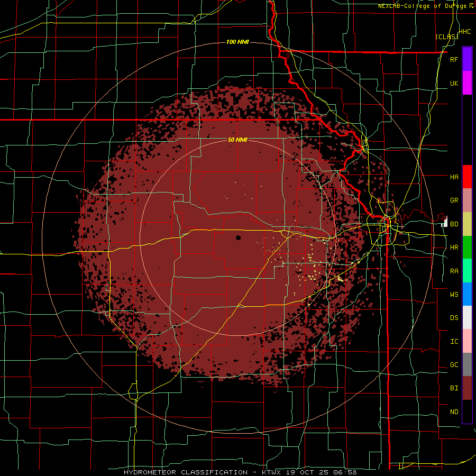Pick the RA light green legend swatch
This screenshot has width=476, height=476.
[x=467, y=271]
